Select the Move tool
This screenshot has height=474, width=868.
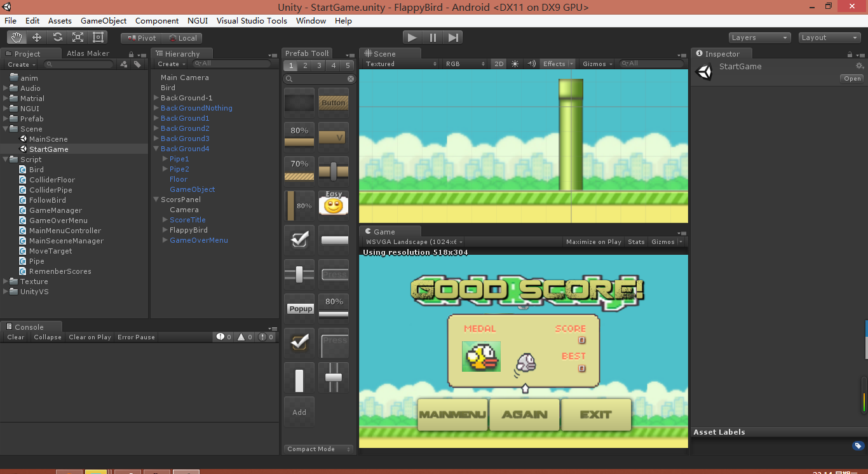37,37
